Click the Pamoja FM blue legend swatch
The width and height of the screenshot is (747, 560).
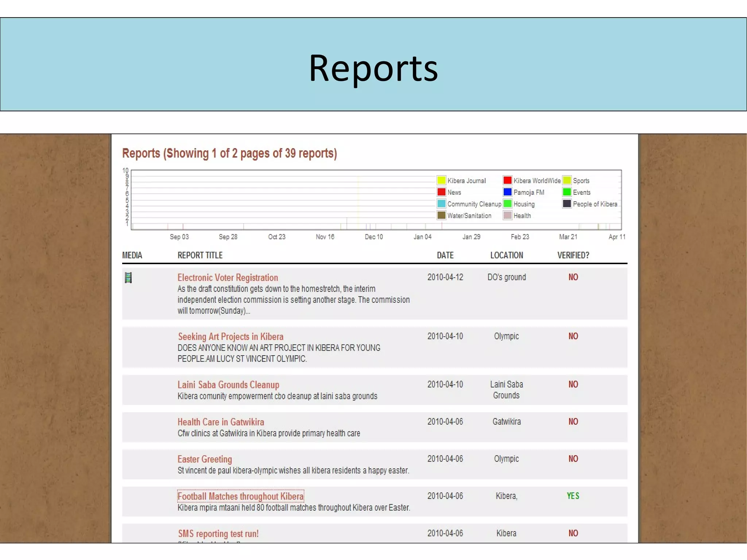pos(507,192)
